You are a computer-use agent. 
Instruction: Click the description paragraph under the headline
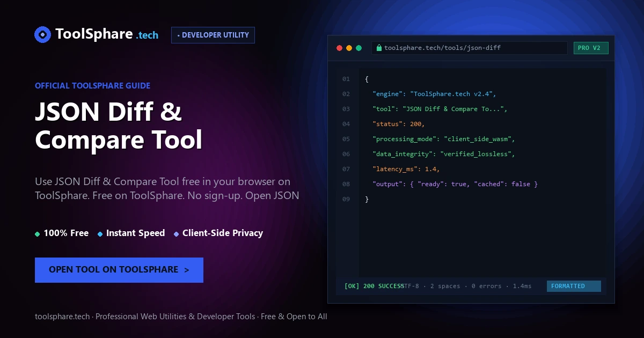tap(167, 189)
